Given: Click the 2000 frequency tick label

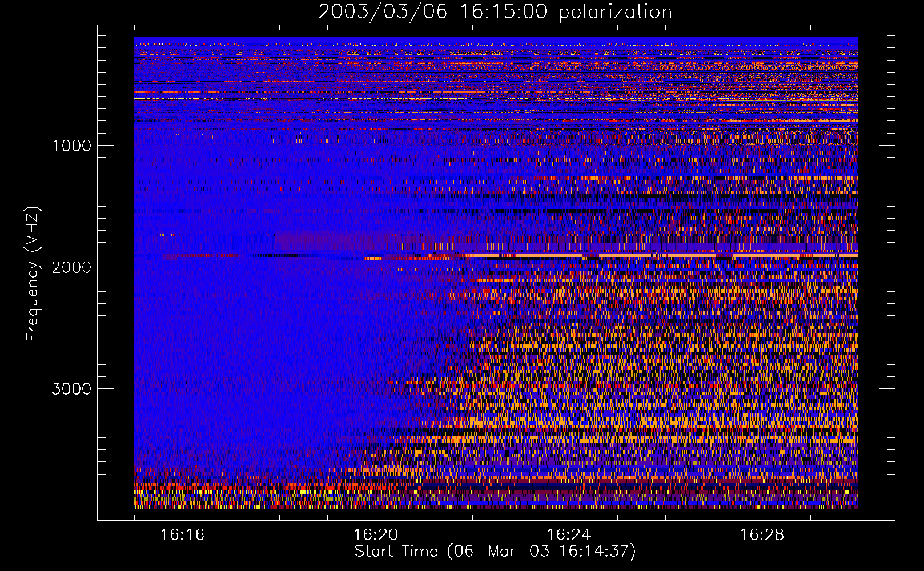Looking at the screenshot, I should (x=71, y=267).
